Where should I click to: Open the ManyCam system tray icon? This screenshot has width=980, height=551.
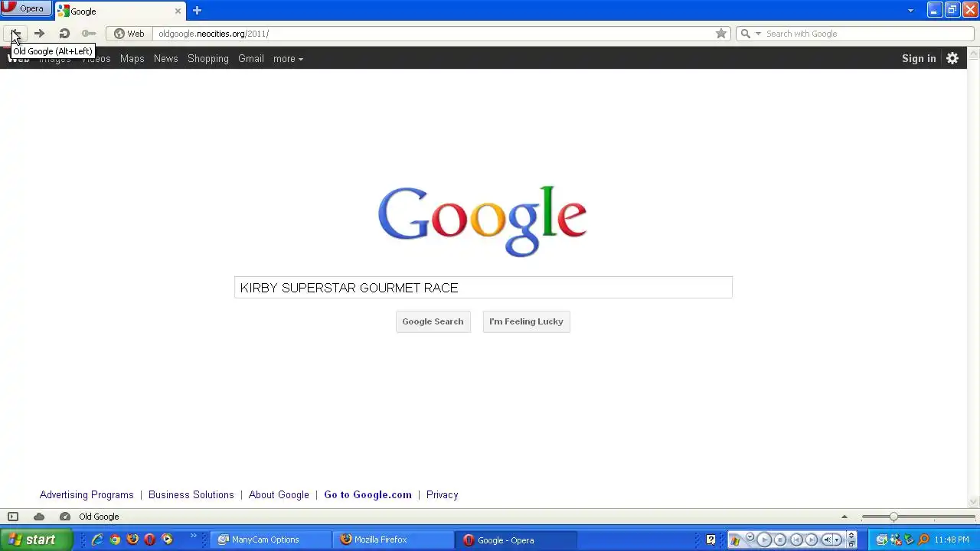pos(882,540)
